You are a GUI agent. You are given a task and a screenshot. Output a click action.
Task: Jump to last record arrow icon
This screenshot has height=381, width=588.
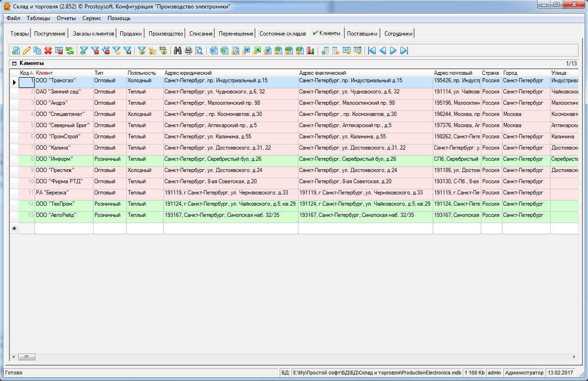coord(404,50)
